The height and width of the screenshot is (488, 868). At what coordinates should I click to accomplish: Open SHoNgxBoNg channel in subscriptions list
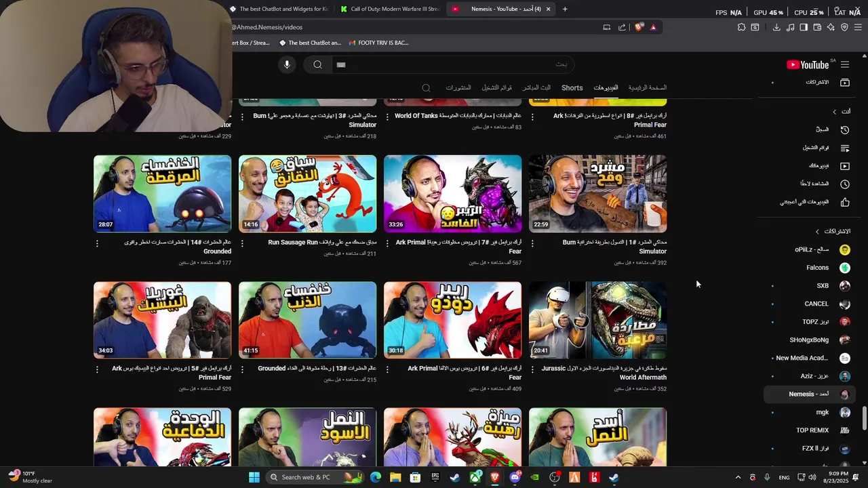(x=808, y=340)
